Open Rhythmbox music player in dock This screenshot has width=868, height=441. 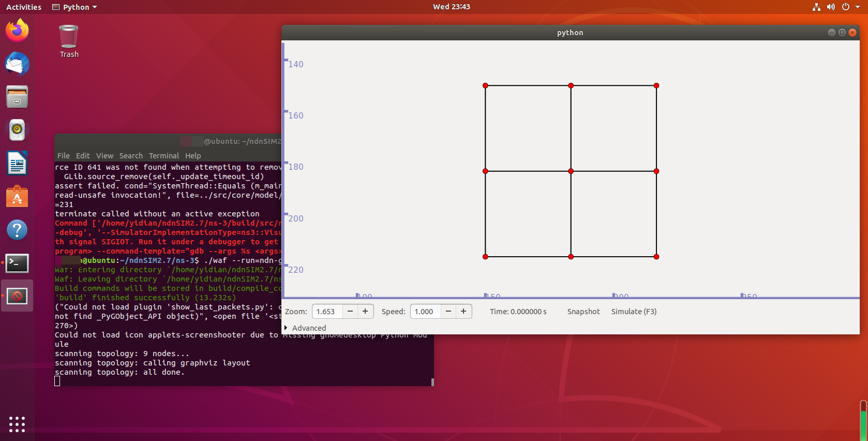click(x=17, y=130)
